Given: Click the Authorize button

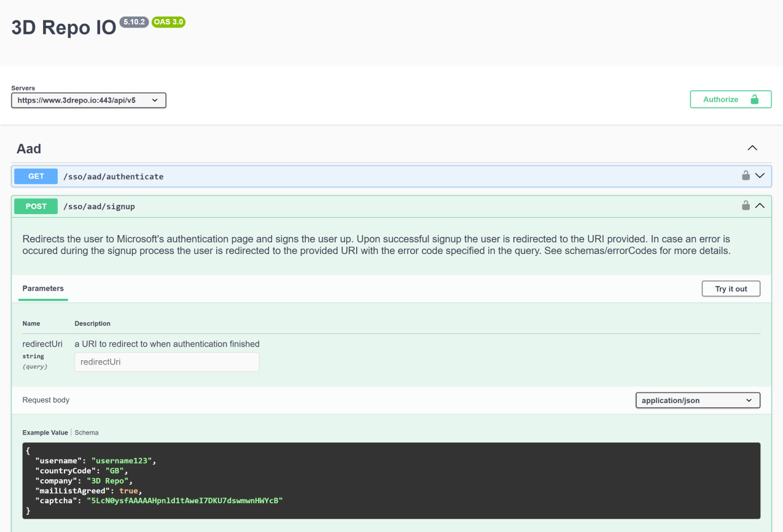Looking at the screenshot, I should point(730,99).
